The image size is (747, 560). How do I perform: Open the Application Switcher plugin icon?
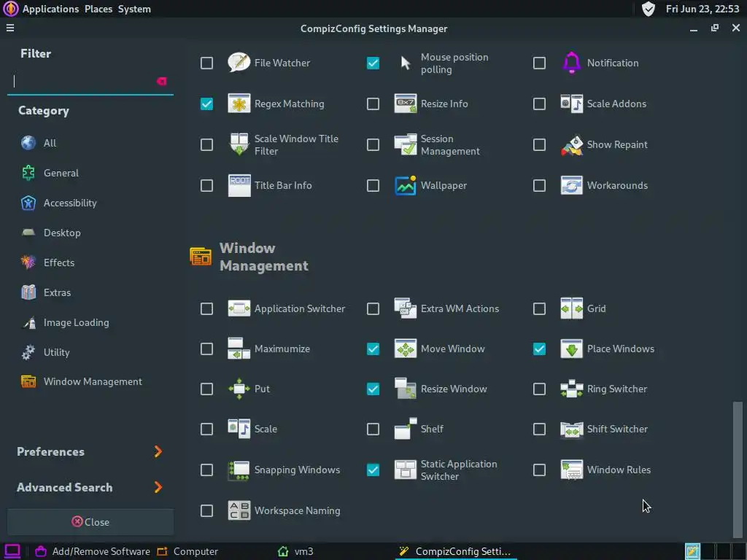(239, 308)
